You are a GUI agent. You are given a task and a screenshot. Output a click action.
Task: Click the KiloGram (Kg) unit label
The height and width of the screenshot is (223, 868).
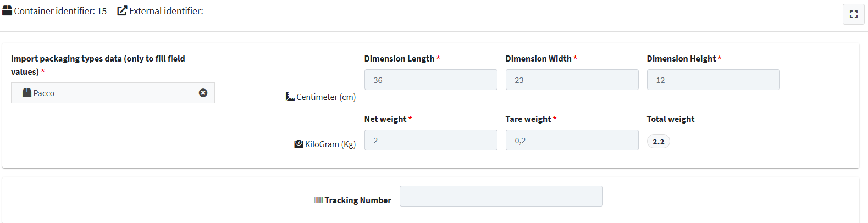tap(330, 144)
